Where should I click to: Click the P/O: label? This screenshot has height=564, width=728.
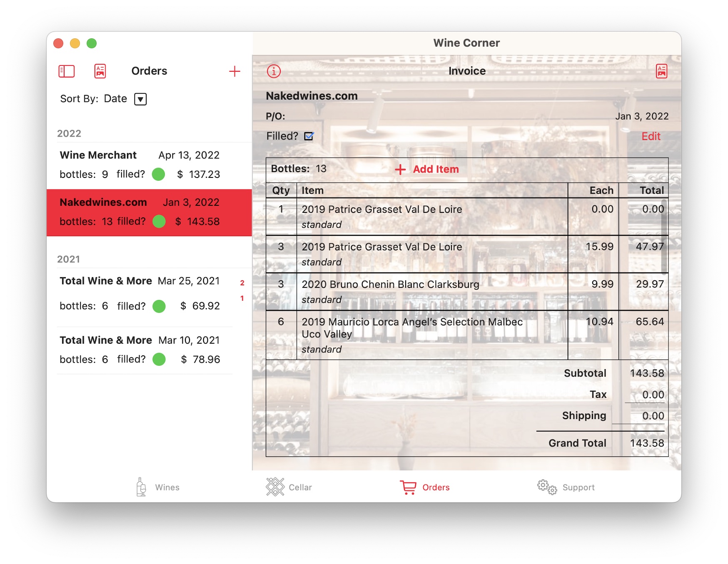pyautogui.click(x=275, y=116)
